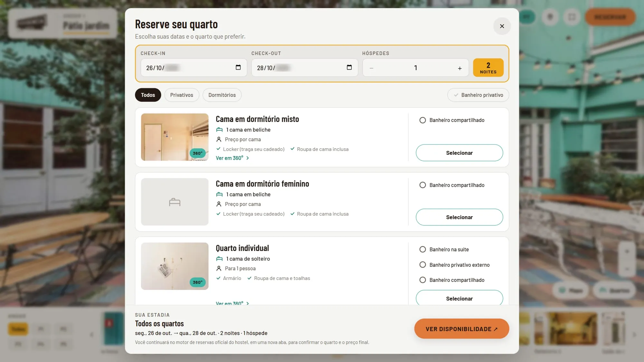Click the bed icon in dormitório misto row
The width and height of the screenshot is (644, 362).
(219, 130)
